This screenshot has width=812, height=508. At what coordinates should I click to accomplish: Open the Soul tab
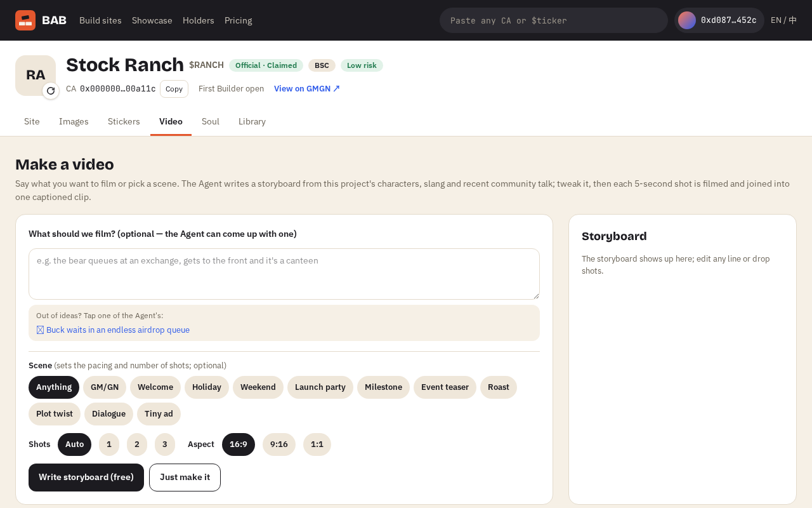click(x=211, y=121)
